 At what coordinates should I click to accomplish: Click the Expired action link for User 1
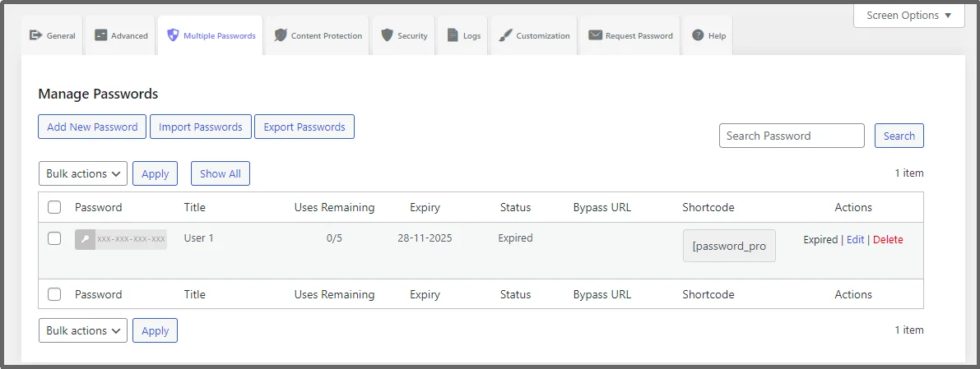point(820,239)
